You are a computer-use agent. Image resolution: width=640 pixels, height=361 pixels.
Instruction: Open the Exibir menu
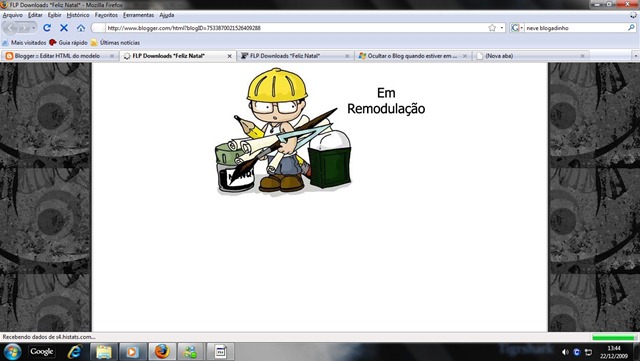(x=54, y=15)
